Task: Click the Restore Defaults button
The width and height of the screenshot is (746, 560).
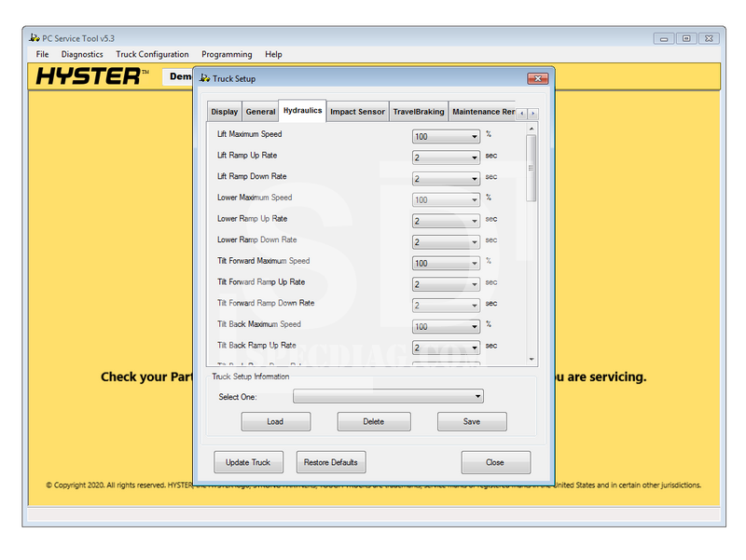Action: coord(332,462)
